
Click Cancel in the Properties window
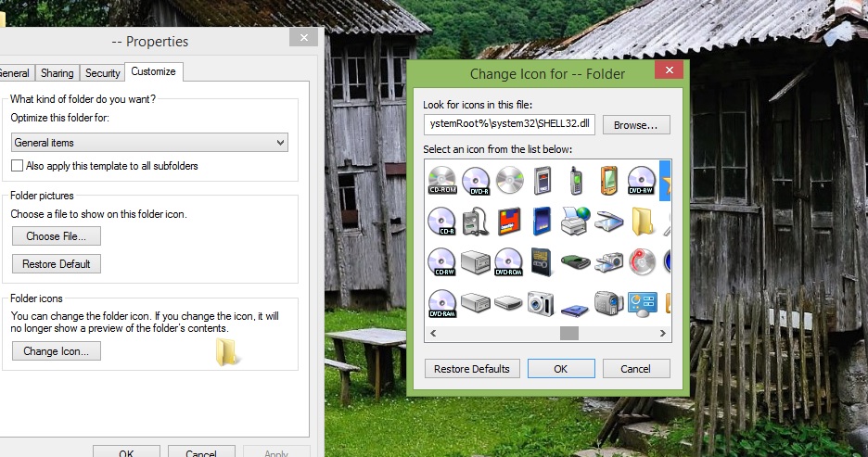tap(201, 451)
